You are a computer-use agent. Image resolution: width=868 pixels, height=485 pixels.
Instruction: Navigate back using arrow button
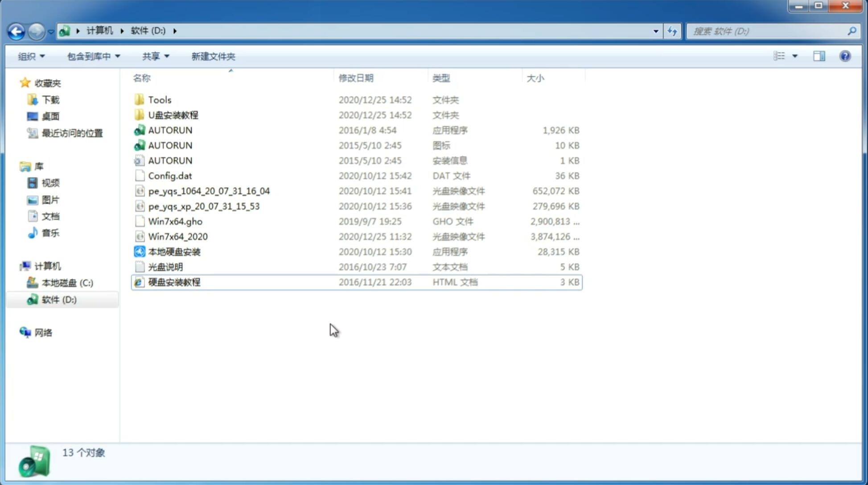(16, 30)
